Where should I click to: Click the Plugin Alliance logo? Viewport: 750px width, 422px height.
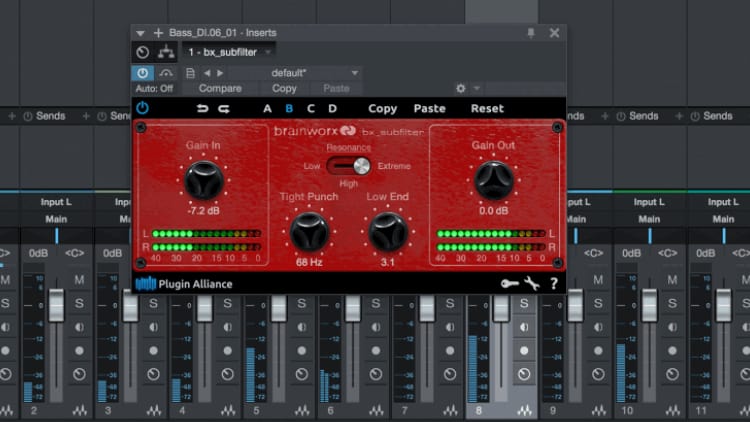[184, 284]
